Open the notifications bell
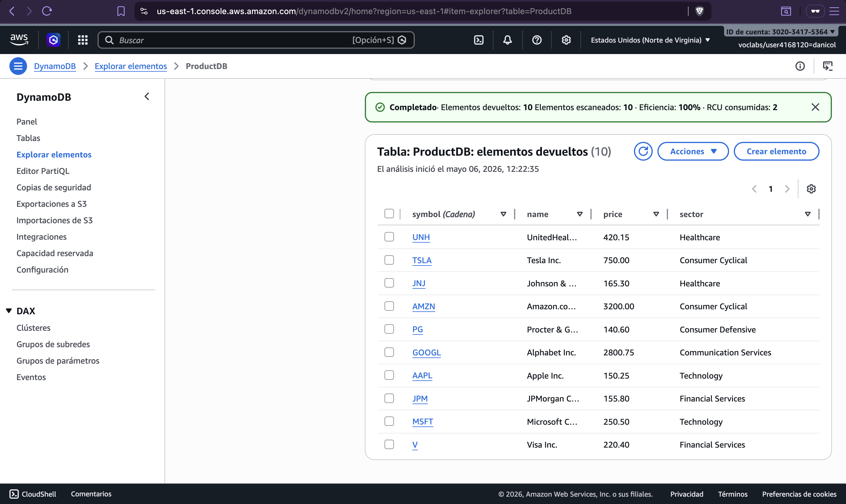This screenshot has height=504, width=846. [507, 40]
